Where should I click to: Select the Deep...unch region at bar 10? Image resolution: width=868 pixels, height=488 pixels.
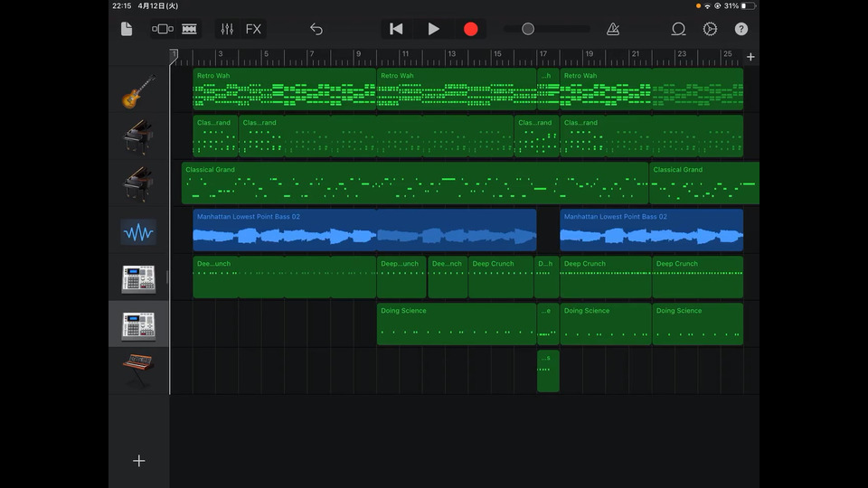coord(401,277)
